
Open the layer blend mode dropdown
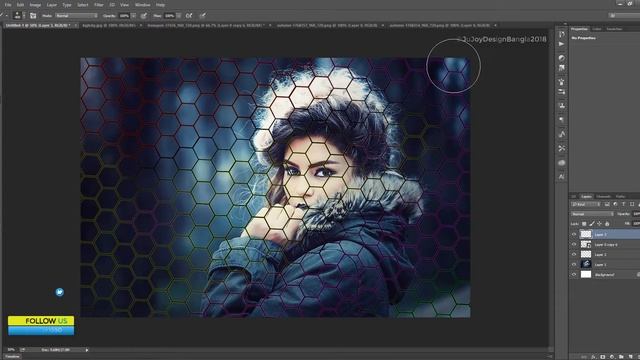pos(591,214)
